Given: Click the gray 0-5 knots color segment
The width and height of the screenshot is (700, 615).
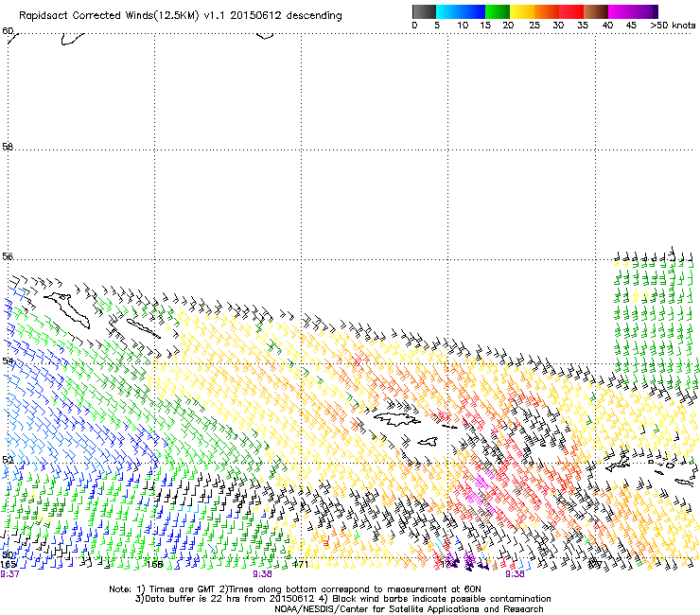Looking at the screenshot, I should click(x=424, y=11).
